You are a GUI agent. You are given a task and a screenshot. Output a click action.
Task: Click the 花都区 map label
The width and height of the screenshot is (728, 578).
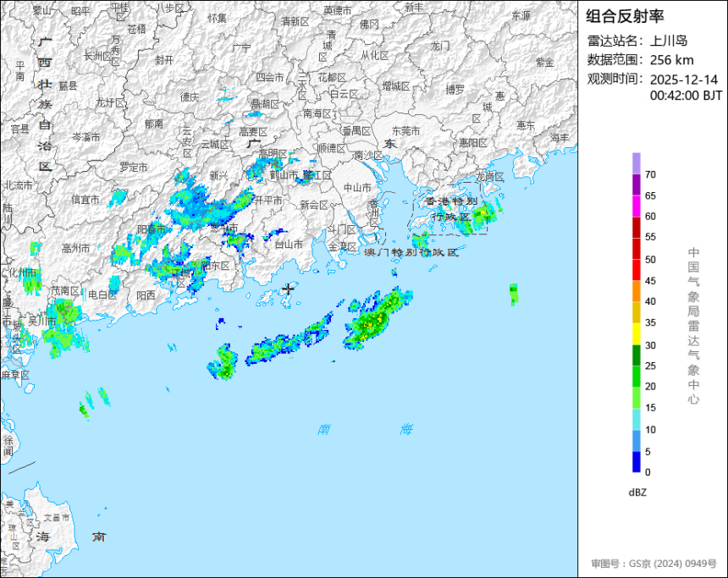click(x=332, y=78)
